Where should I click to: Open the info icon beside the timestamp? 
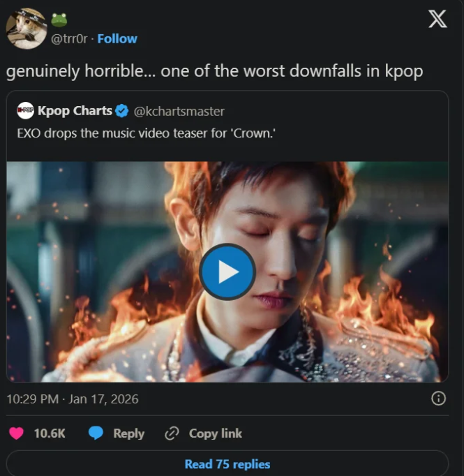tap(438, 399)
